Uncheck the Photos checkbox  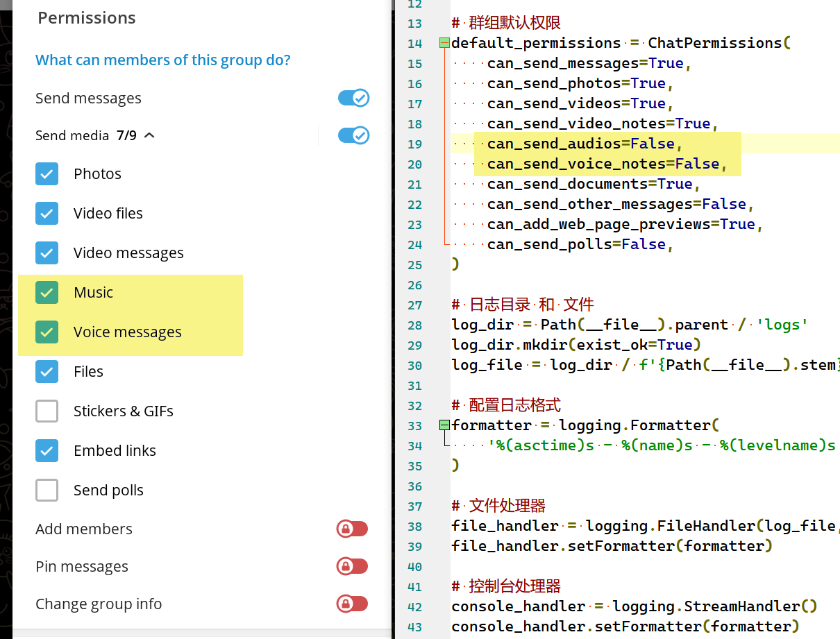pos(47,174)
